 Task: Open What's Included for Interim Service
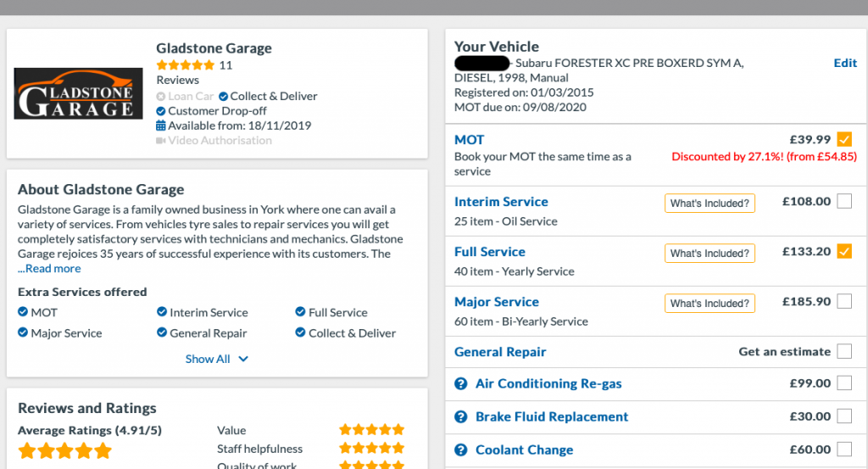709,204
